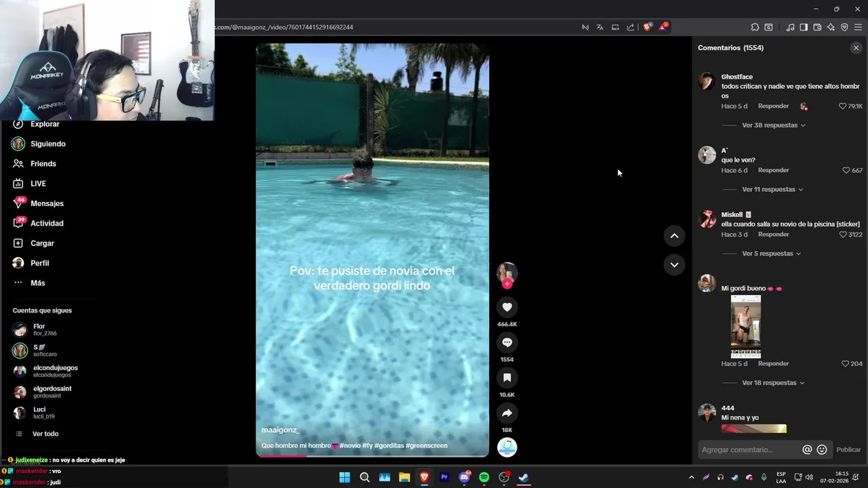This screenshot has height=488, width=868.
Task: Open emoji picker in comment box
Action: click(822, 450)
